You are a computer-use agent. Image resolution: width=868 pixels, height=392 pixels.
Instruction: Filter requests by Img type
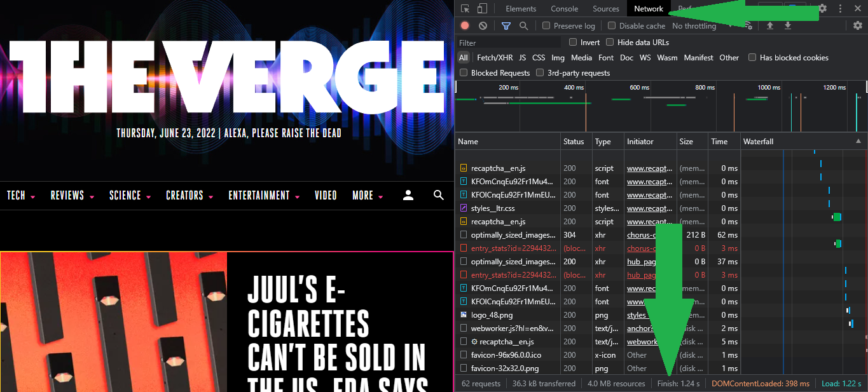[558, 58]
